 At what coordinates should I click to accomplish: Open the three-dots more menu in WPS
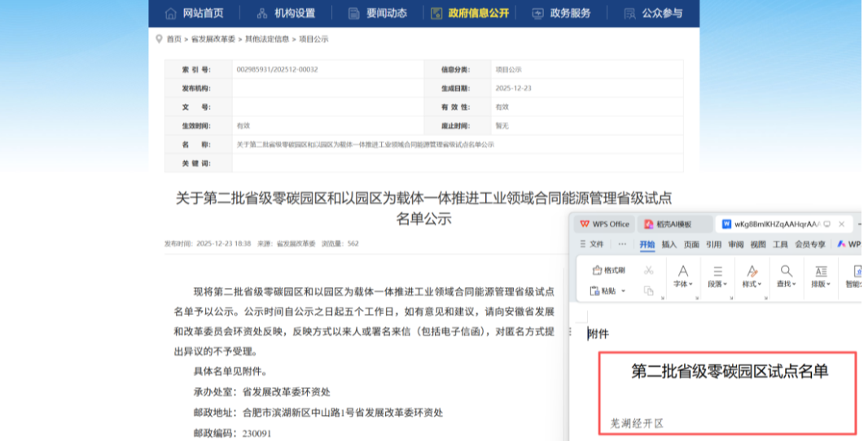pos(622,244)
